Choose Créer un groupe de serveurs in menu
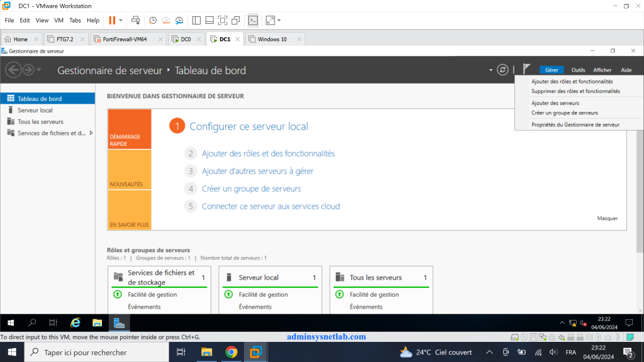This screenshot has width=644, height=362. [x=564, y=113]
